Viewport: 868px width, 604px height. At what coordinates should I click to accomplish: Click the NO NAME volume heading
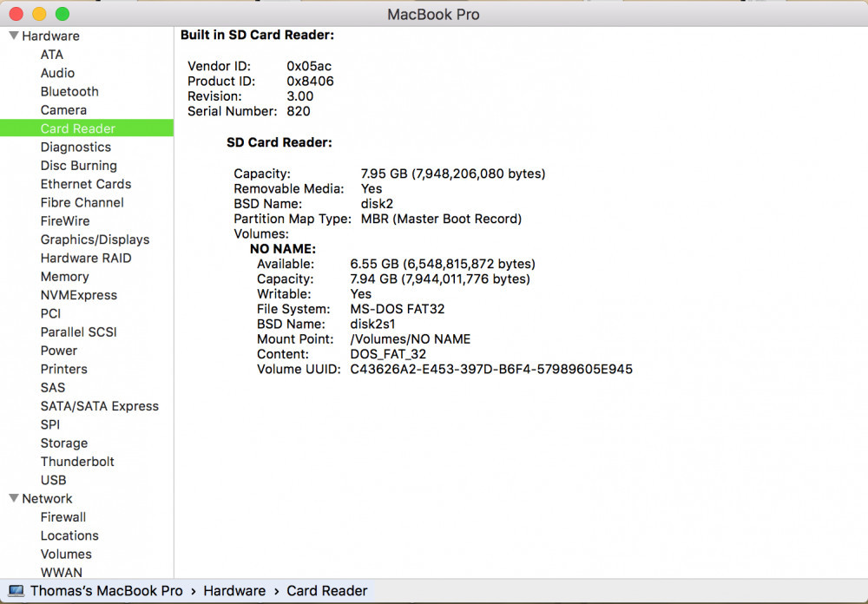click(282, 248)
